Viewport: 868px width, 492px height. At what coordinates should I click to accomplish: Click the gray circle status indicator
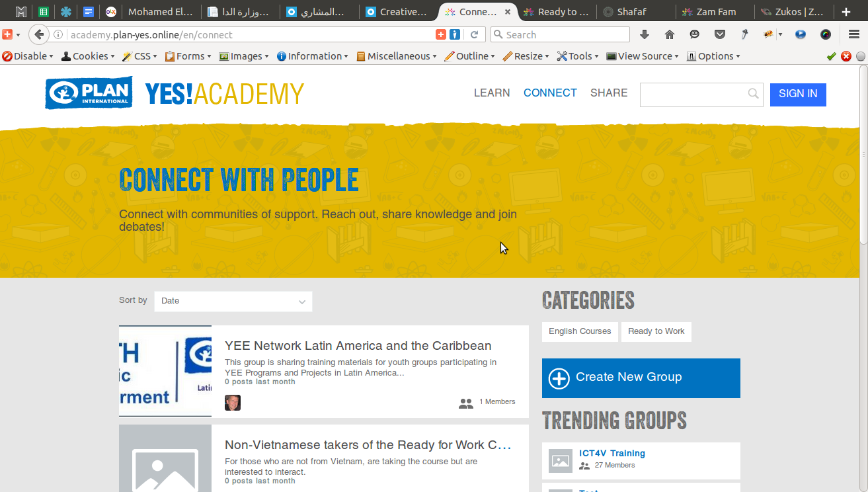tap(861, 56)
